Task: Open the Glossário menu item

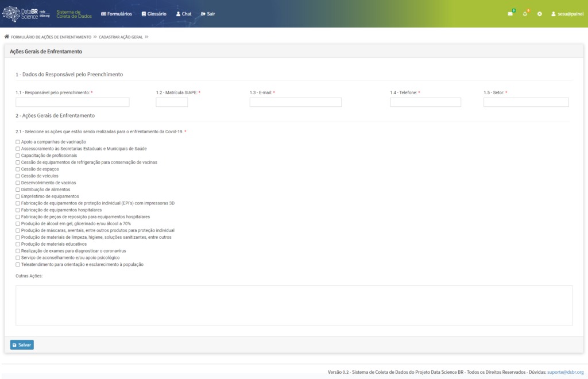Action: [x=154, y=14]
